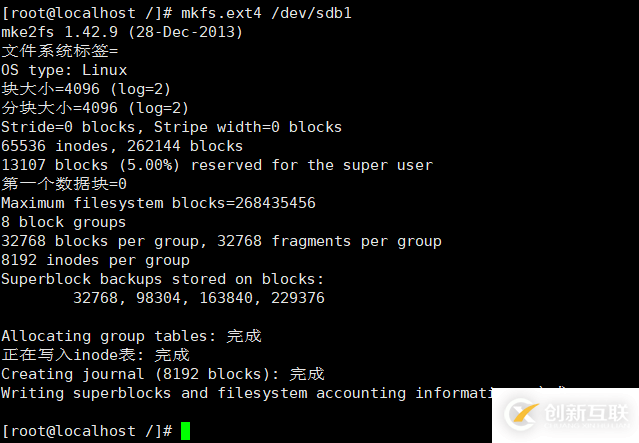
Task: Click the mke2fs 1.42.9 version line
Action: click(121, 32)
